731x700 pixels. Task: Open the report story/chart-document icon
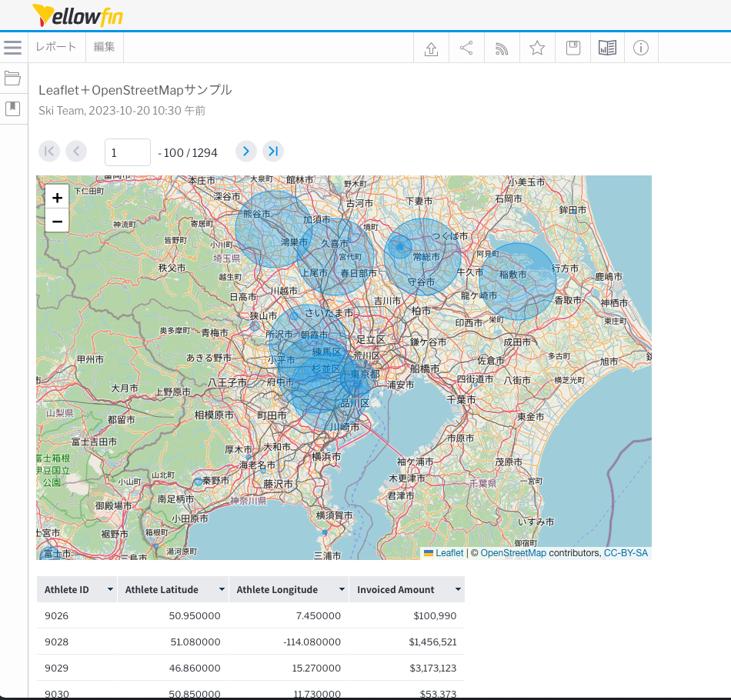(607, 48)
